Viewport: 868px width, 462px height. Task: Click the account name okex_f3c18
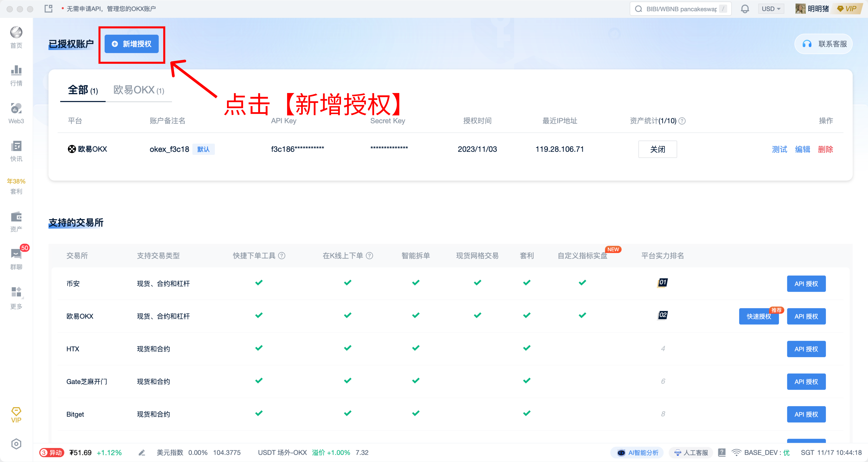click(169, 149)
